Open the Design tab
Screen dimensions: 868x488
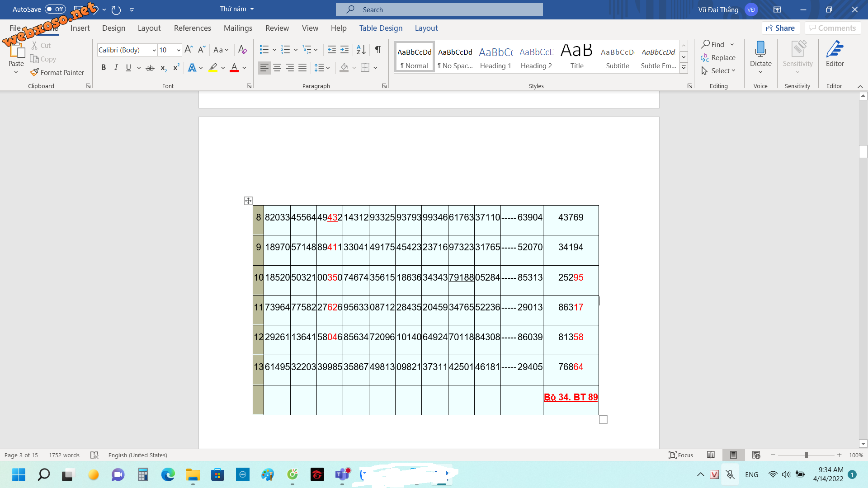[x=113, y=28]
